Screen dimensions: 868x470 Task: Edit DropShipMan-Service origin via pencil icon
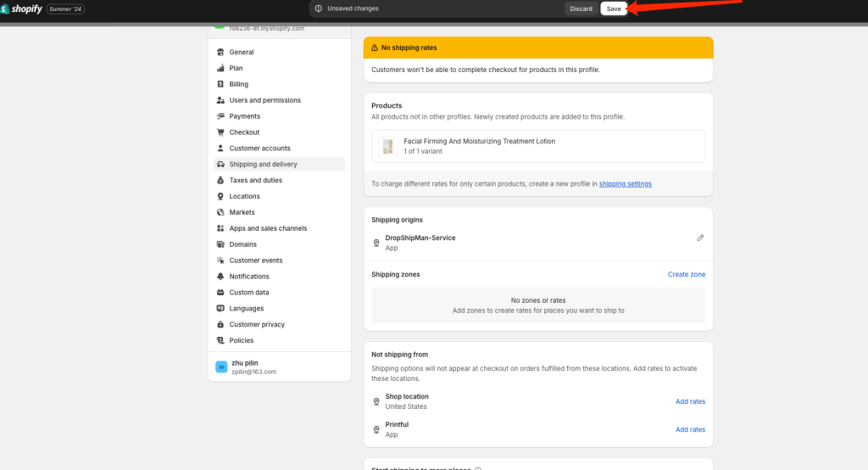pyautogui.click(x=699, y=238)
